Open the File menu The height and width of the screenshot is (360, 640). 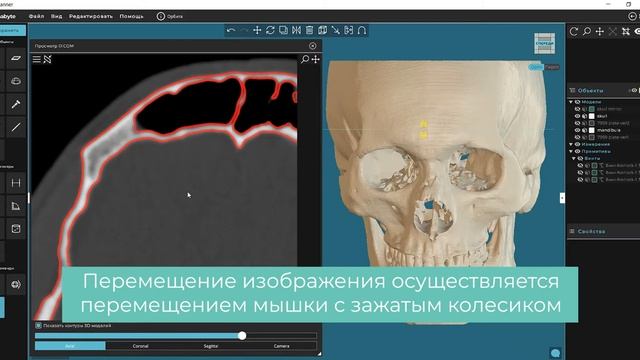[x=36, y=16]
